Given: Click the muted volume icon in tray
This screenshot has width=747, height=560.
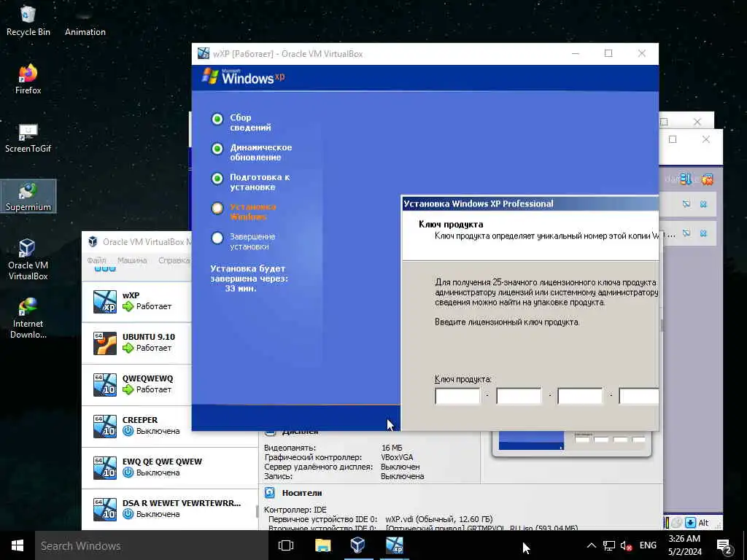Looking at the screenshot, I should 627,545.
